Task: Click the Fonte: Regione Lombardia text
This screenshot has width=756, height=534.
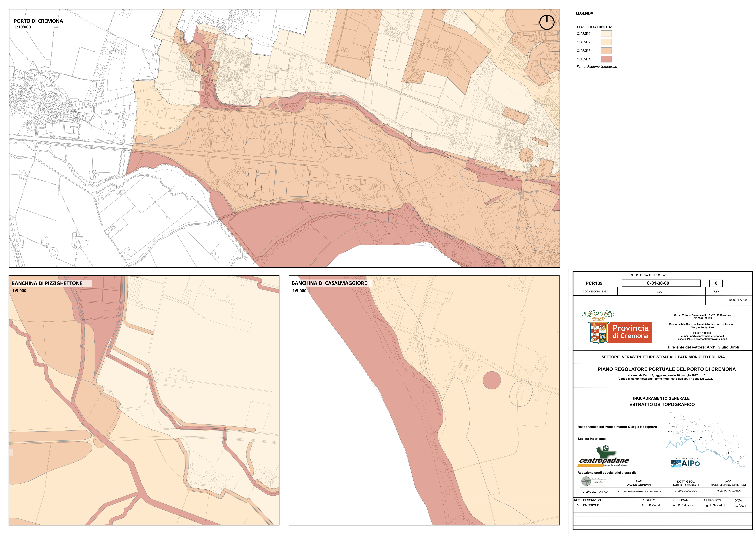Action: coord(597,67)
